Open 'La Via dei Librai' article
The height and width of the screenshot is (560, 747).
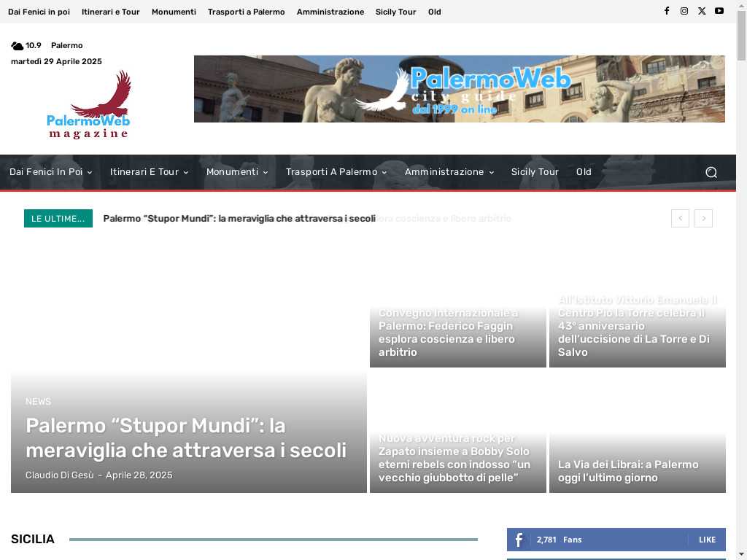[628, 471]
